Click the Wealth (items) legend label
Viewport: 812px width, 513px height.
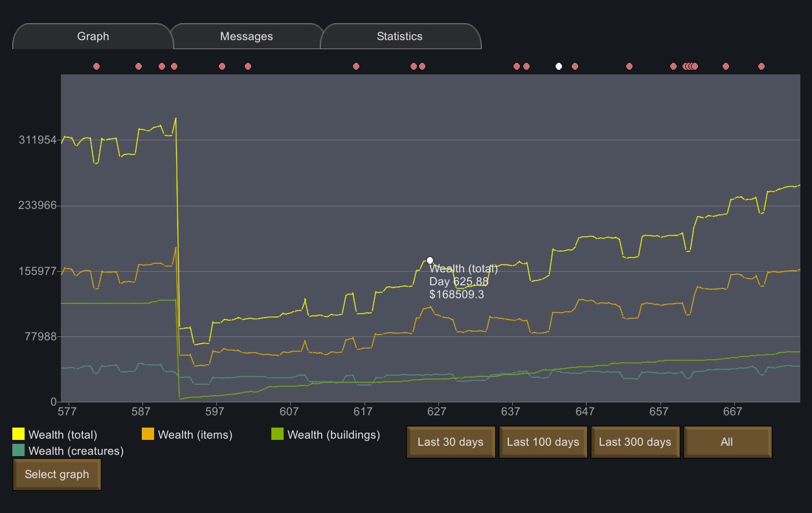tap(195, 435)
